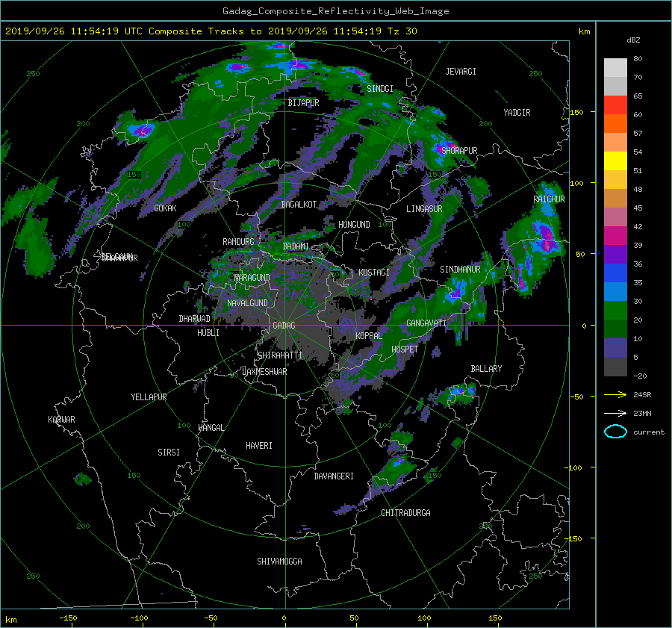
Task: Click the dBZ legend heading
Action: coord(633,40)
